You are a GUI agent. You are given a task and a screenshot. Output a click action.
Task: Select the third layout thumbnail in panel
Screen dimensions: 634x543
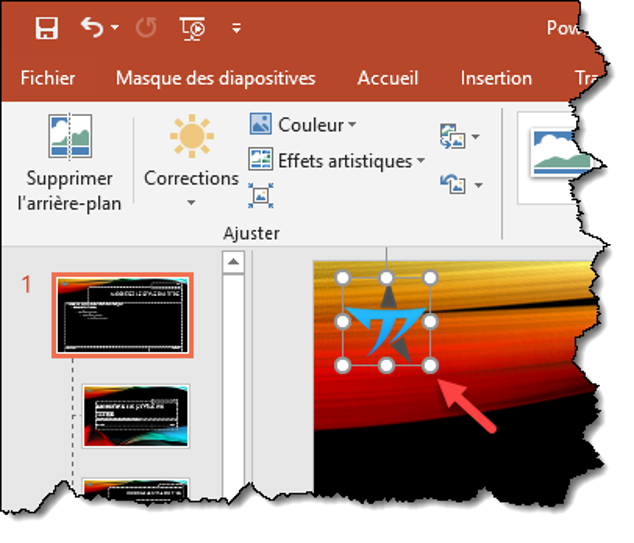136,488
